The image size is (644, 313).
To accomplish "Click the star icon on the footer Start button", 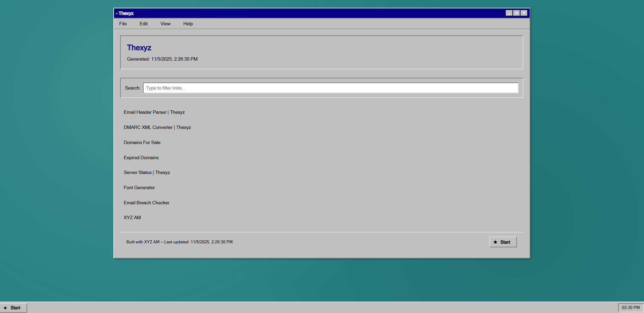I will [495, 242].
